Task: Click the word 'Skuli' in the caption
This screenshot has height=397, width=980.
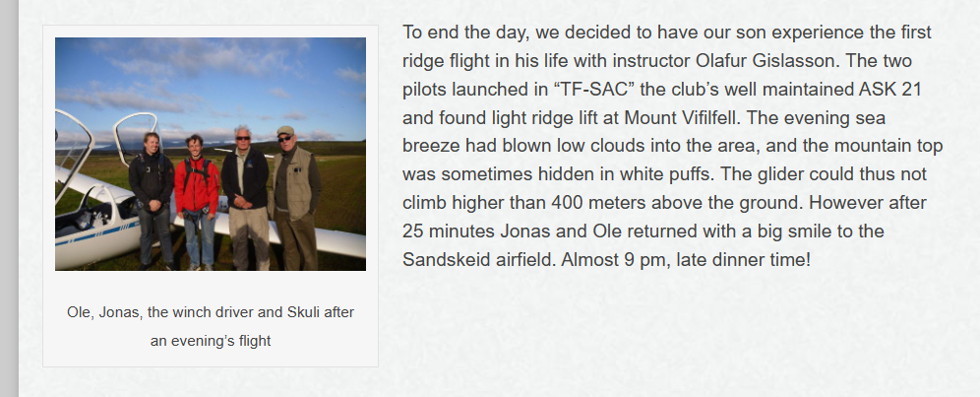Action: [303, 312]
